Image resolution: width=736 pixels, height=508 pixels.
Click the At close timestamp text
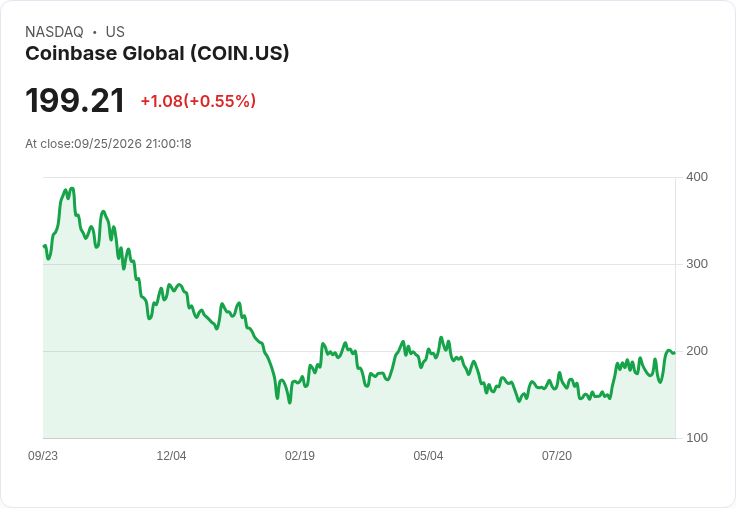click(108, 144)
